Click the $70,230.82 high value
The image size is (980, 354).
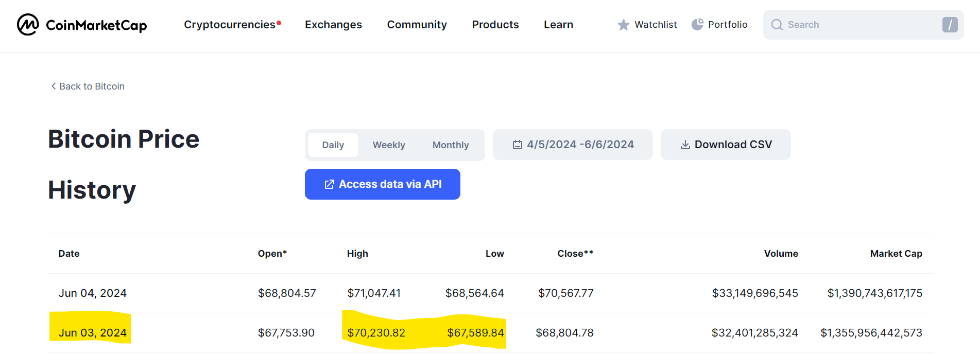tap(376, 333)
